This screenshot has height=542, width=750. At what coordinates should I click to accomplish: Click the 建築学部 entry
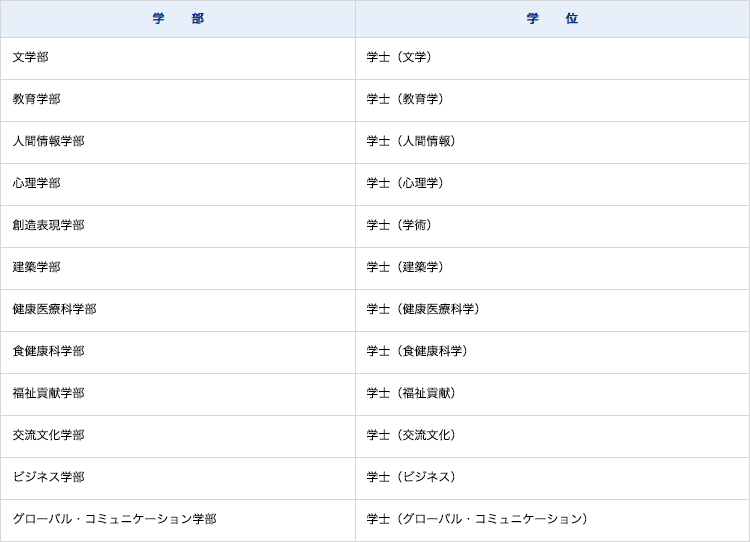(x=37, y=268)
